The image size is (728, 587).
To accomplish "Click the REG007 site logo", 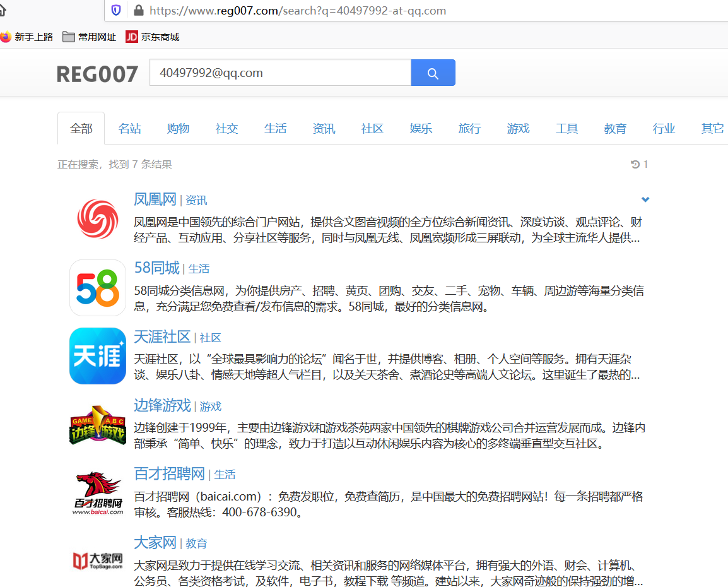I will 97,74.
